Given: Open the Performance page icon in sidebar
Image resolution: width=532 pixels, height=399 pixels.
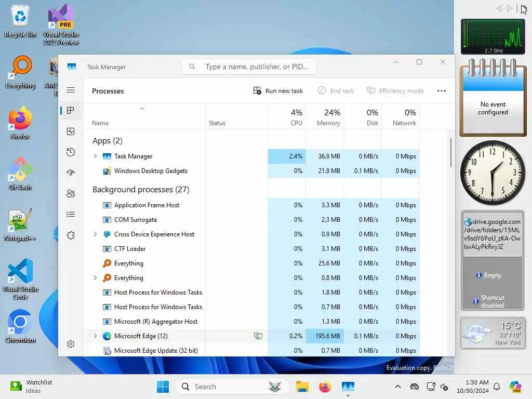Looking at the screenshot, I should (x=71, y=131).
